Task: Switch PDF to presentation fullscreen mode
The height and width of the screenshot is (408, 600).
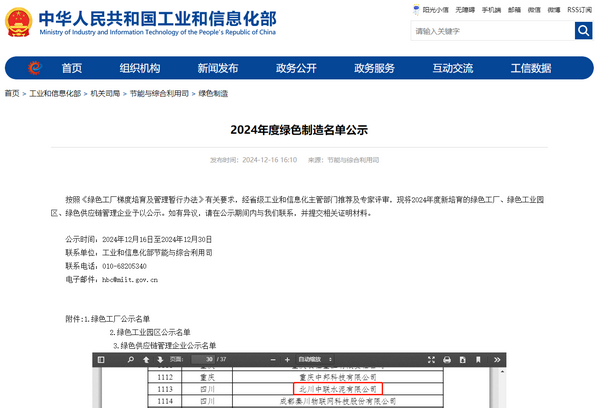Action: (432, 359)
